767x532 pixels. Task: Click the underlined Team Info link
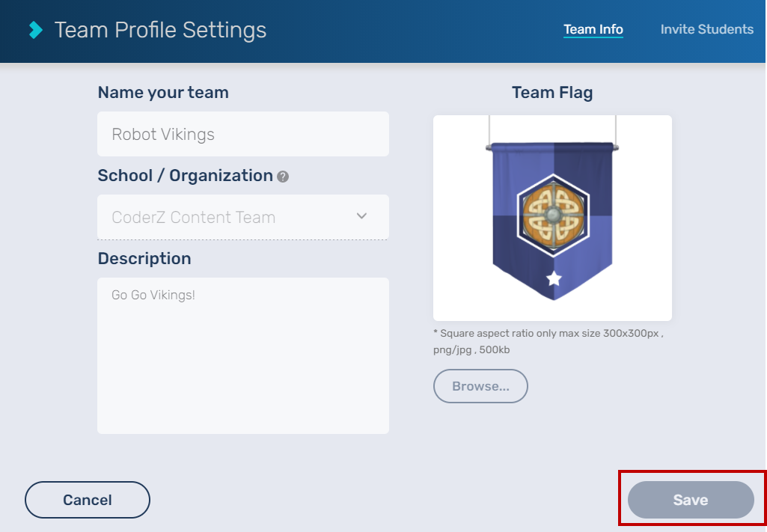(593, 29)
